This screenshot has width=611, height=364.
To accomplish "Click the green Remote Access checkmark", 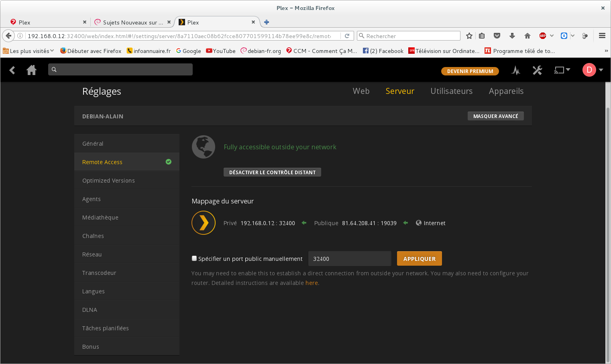I will 169,162.
